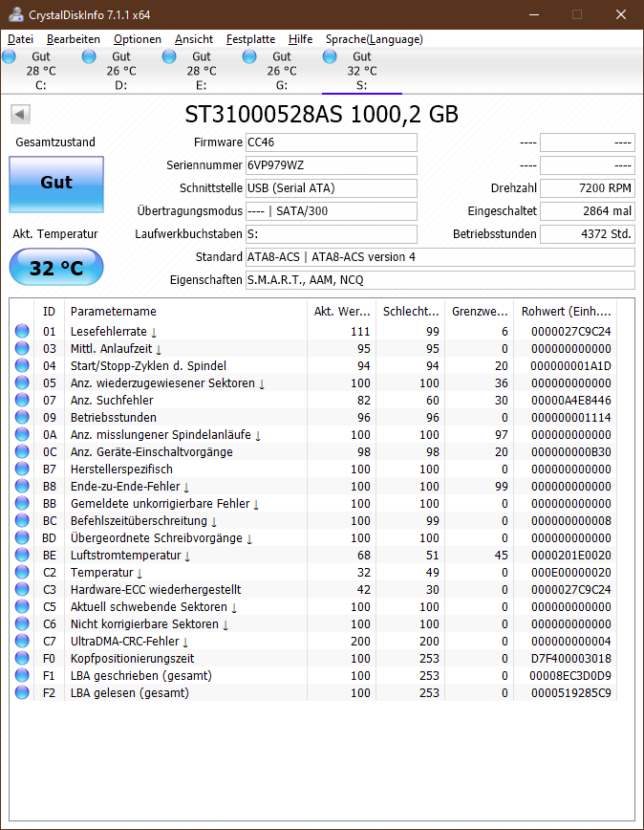Click status icon for UltraDMA-CRC-Fehler row

(22, 641)
